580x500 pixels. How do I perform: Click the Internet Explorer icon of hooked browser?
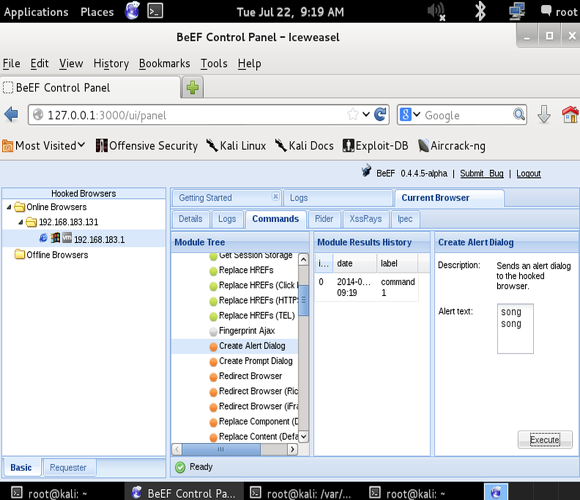pos(43,238)
